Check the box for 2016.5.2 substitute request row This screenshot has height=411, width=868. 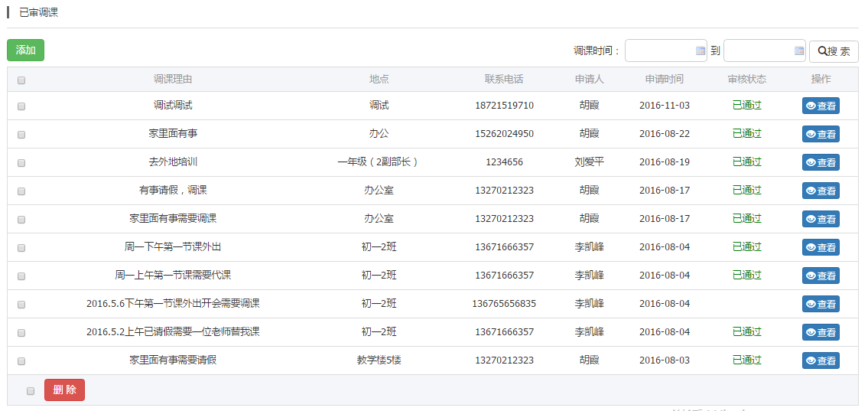(21, 333)
